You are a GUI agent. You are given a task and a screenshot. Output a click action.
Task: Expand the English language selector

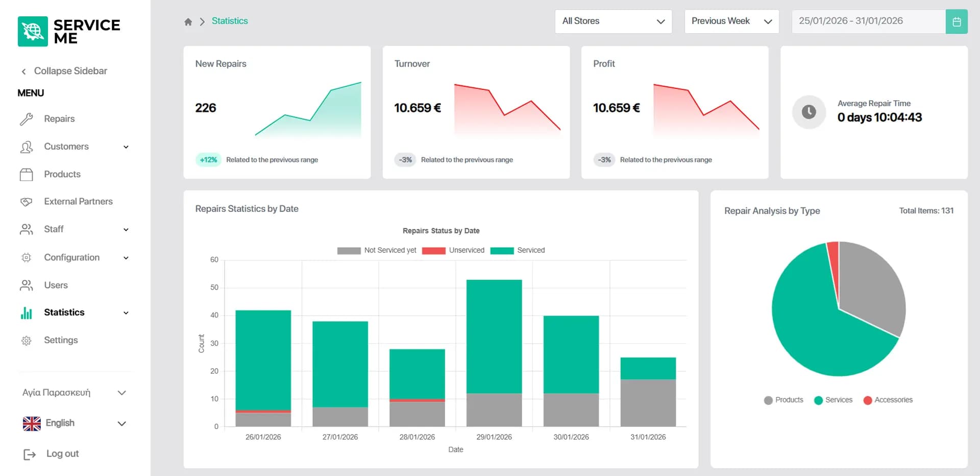click(74, 423)
